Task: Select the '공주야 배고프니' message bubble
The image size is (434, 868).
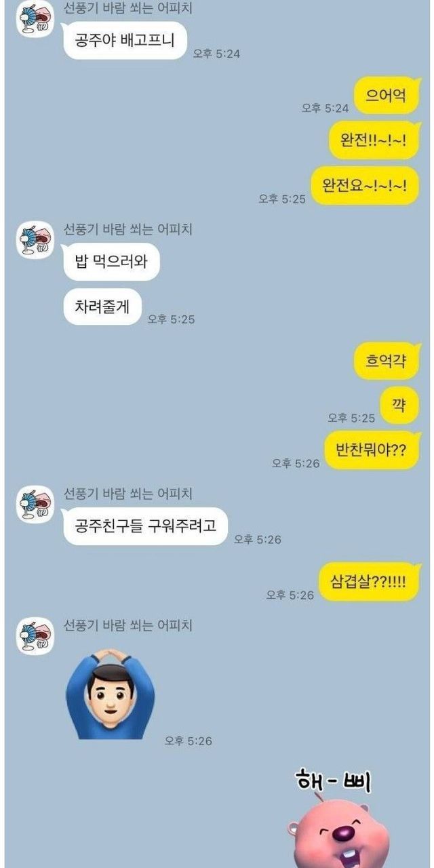Action: click(x=125, y=40)
